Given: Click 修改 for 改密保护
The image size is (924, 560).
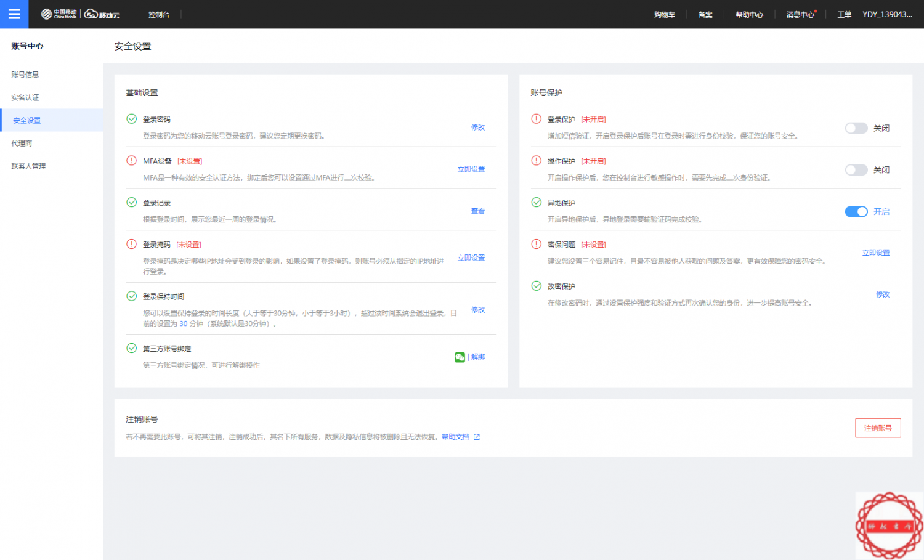Looking at the screenshot, I should pos(883,295).
